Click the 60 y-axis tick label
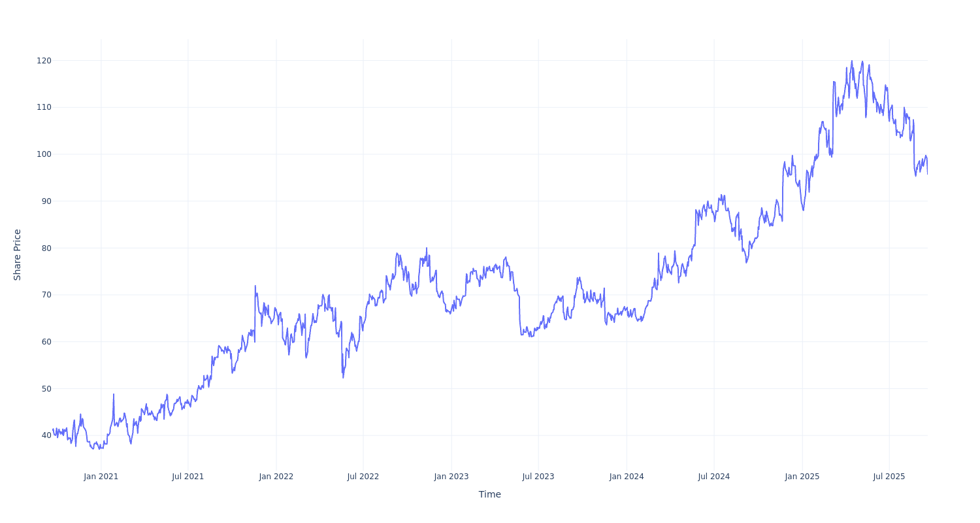 pos(46,342)
